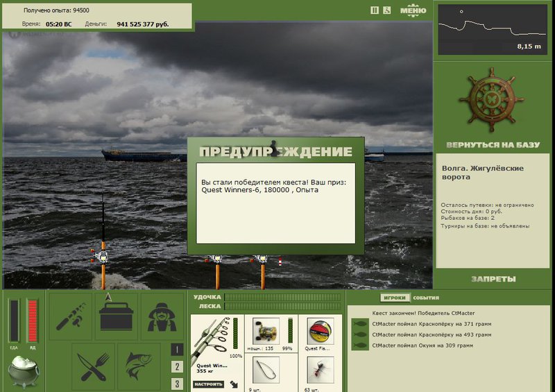Image resolution: width=555 pixels, height=392 pixels.
Task: Click the reel's 'мощн.: 135' label
Action: (260, 349)
